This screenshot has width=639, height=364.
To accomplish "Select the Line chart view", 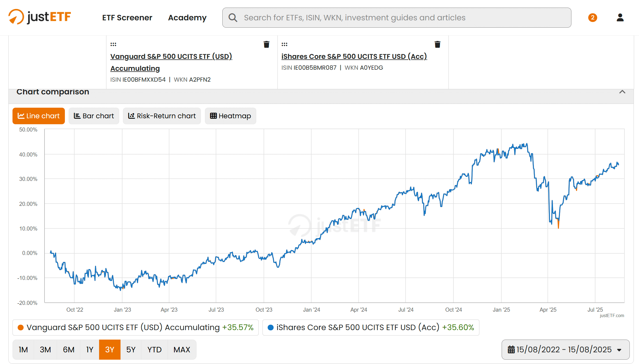I will pyautogui.click(x=39, y=116).
